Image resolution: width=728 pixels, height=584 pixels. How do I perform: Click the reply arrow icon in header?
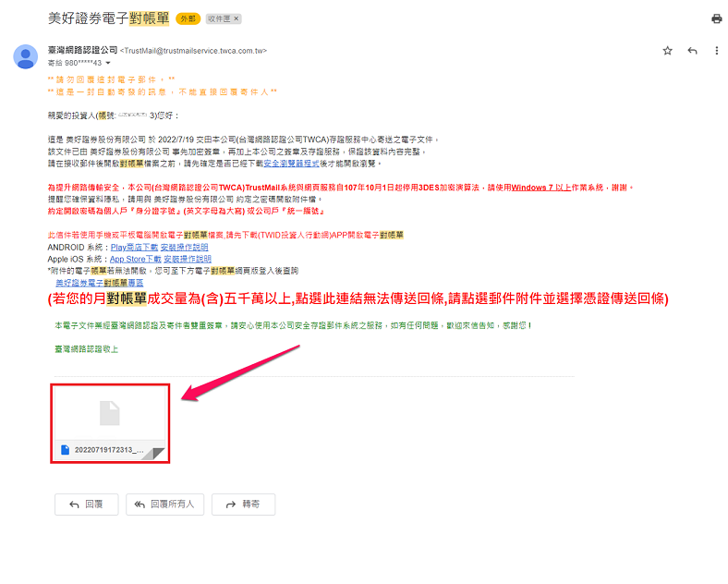(x=691, y=51)
